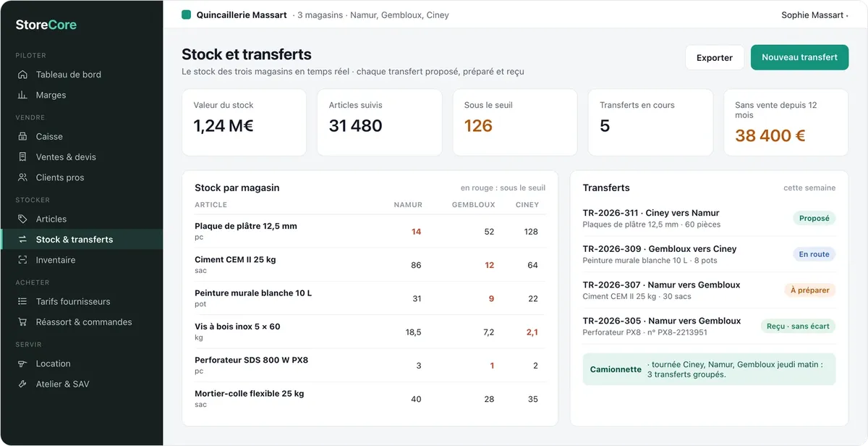This screenshot has width=868, height=446.
Task: Click the Perforateur SDS 800 W PX8 article
Action: pos(251,360)
